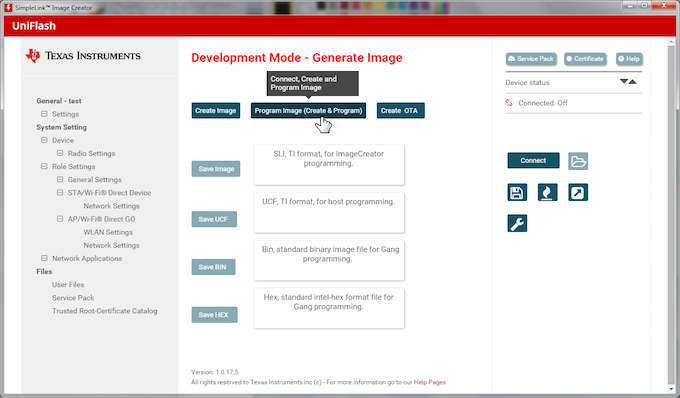Click the flame burn image icon
680x398 pixels.
547,192
